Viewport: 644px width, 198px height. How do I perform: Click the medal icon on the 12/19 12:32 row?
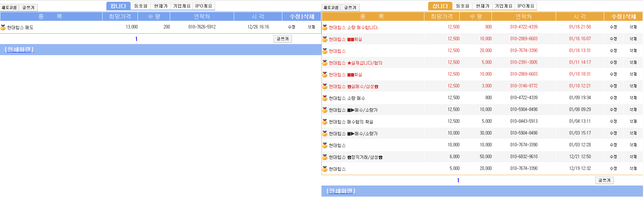click(x=325, y=169)
